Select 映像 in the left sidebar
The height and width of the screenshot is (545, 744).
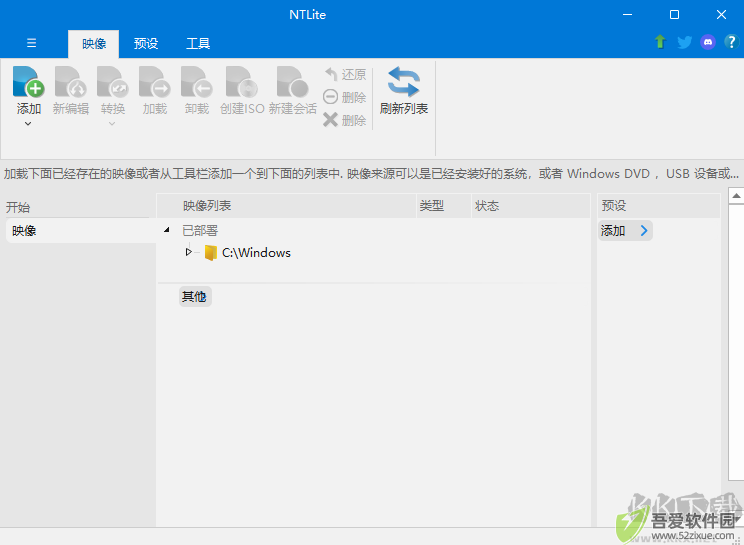(x=81, y=231)
